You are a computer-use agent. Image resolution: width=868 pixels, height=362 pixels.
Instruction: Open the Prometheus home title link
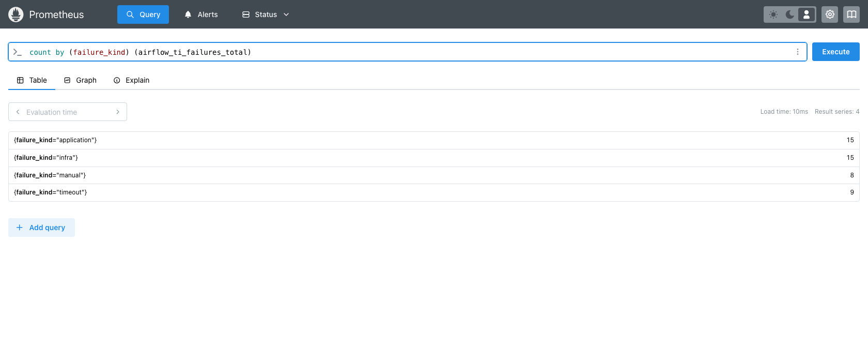tap(56, 14)
